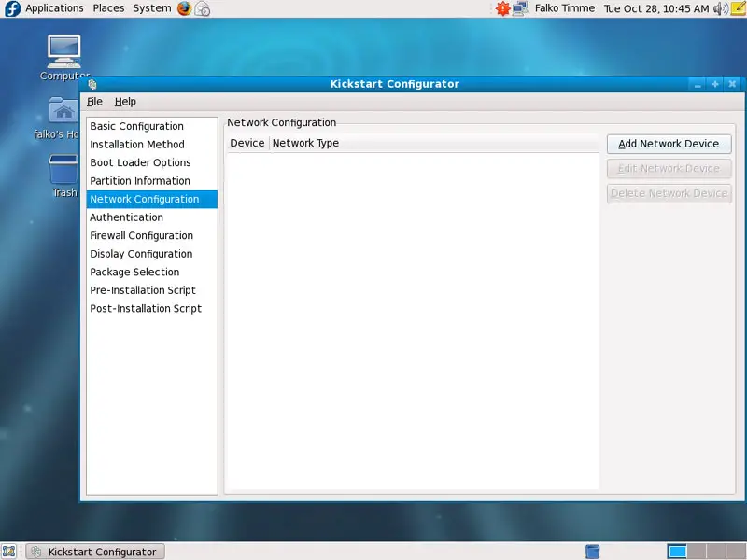This screenshot has width=747, height=560.
Task: Click the Kickstart Configurator title bar window icon
Action: [92, 84]
